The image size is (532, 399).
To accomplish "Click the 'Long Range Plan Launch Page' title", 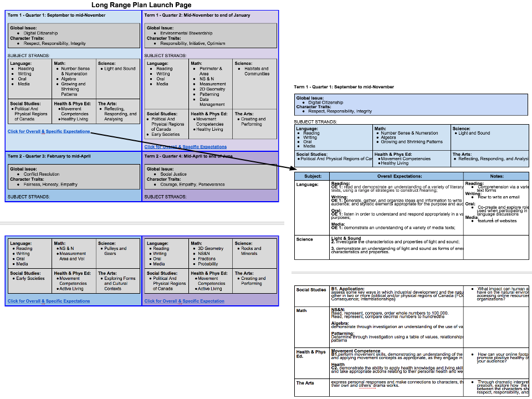I will point(141,5).
